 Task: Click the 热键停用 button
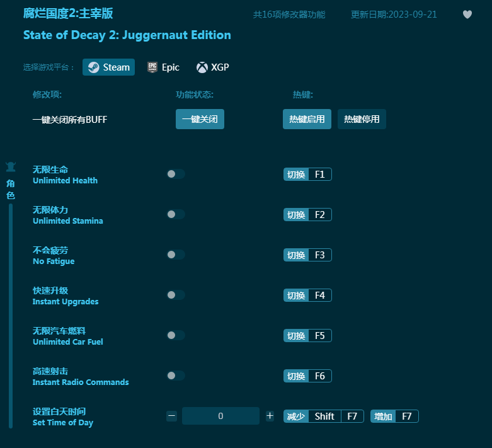point(362,119)
